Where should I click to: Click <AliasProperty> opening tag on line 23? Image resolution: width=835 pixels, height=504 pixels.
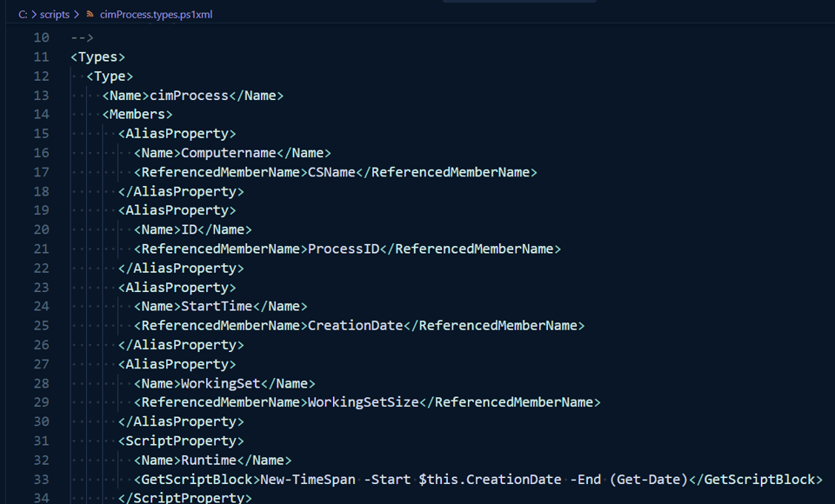pos(177,288)
